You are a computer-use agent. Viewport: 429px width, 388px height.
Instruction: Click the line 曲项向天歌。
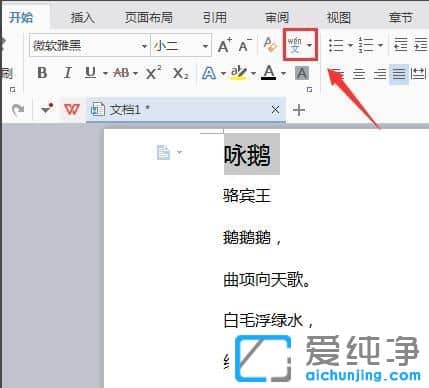267,279
